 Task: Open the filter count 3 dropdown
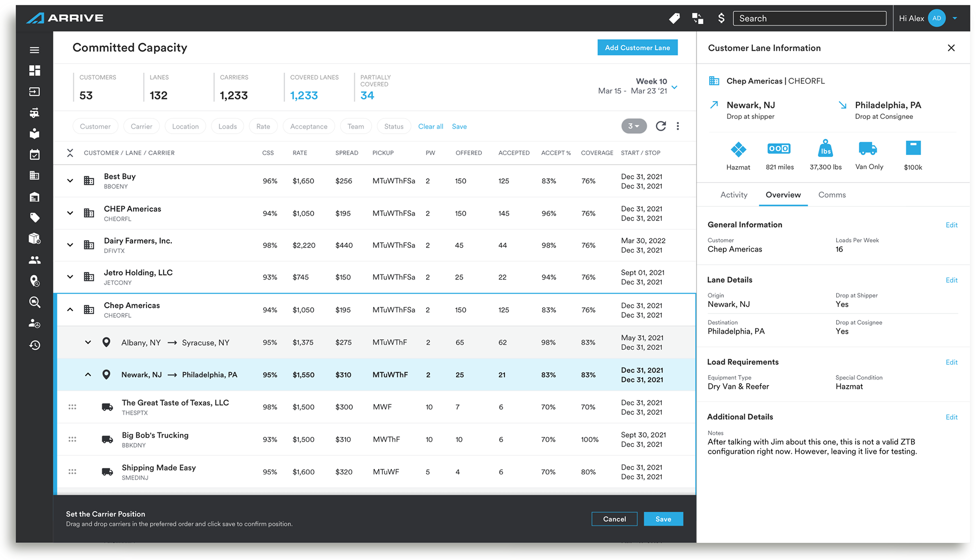point(634,126)
